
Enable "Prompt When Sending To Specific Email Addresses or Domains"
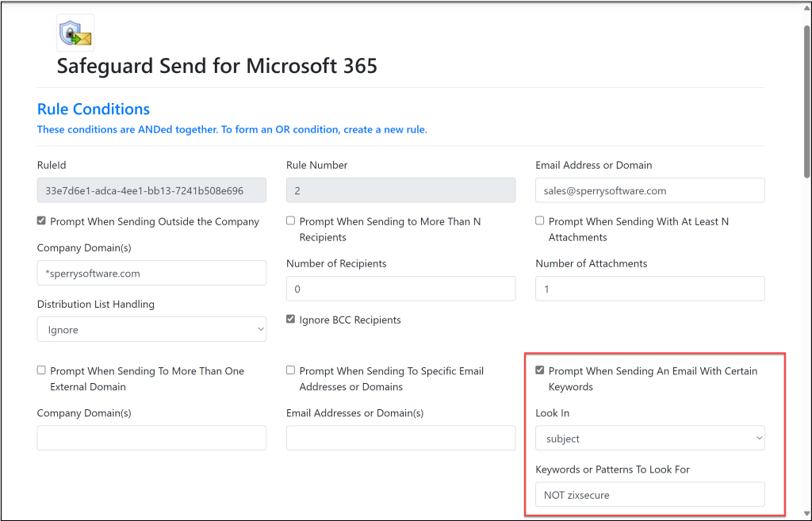click(x=290, y=370)
